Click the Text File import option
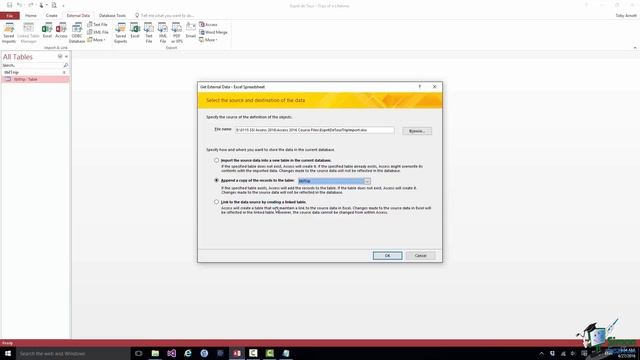The height and width of the screenshot is (360, 640). 98,24
